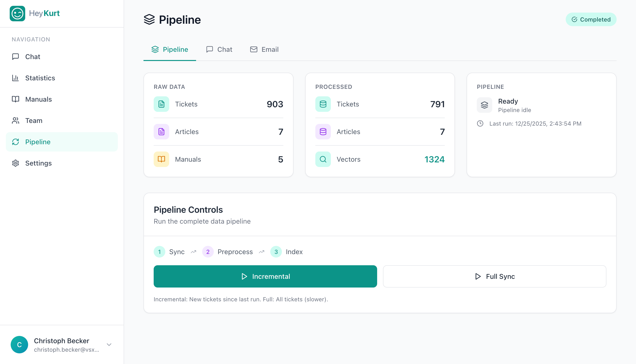Open the Email tab
Viewport: 636px width, 364px height.
click(264, 49)
